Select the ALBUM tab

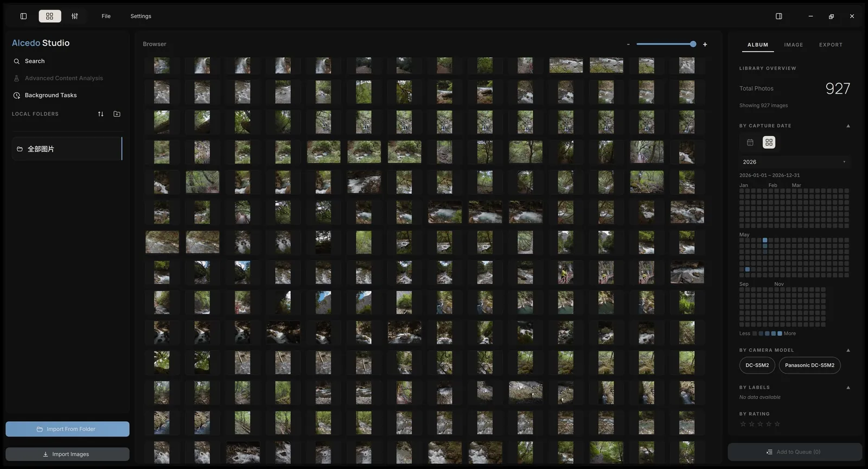tap(757, 45)
